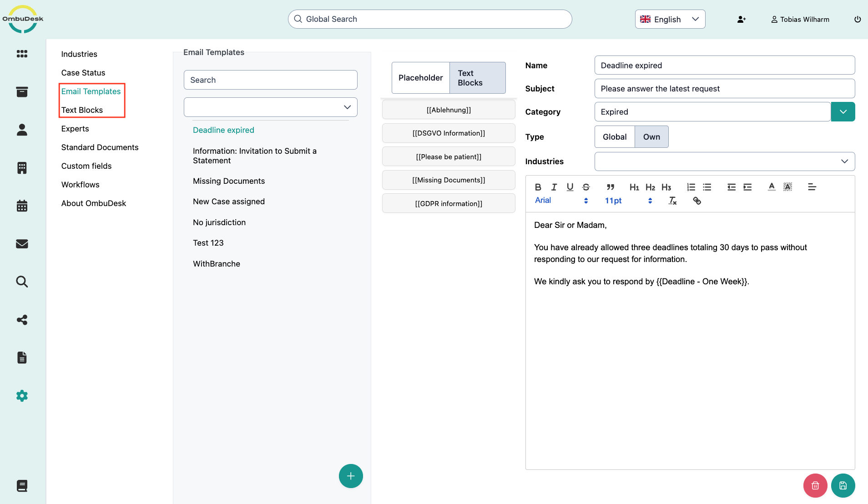Open the Arial font family picker

point(561,201)
